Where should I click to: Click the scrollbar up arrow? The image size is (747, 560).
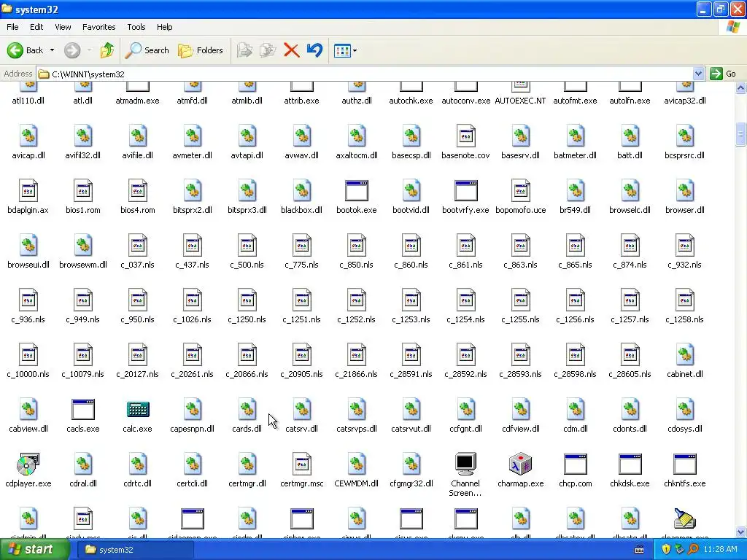click(x=740, y=87)
